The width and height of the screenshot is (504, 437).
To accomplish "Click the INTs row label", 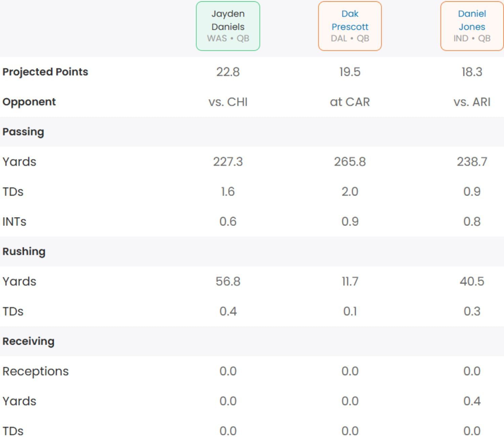I will pyautogui.click(x=14, y=222).
